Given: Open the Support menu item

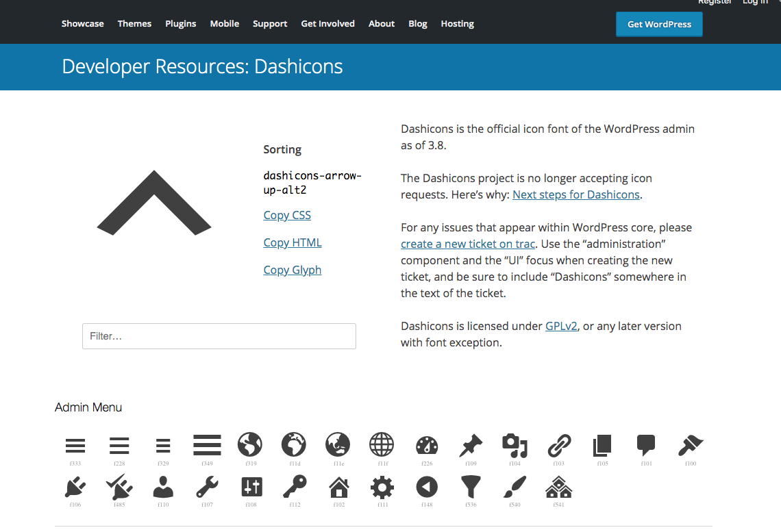Looking at the screenshot, I should click(270, 24).
